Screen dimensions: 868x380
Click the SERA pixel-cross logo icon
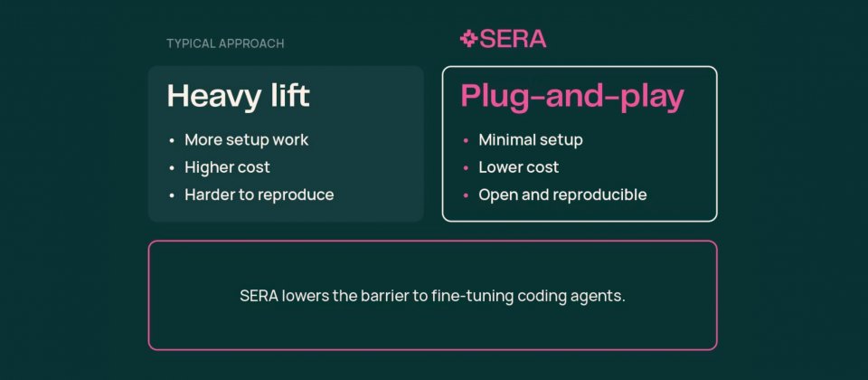click(x=468, y=38)
